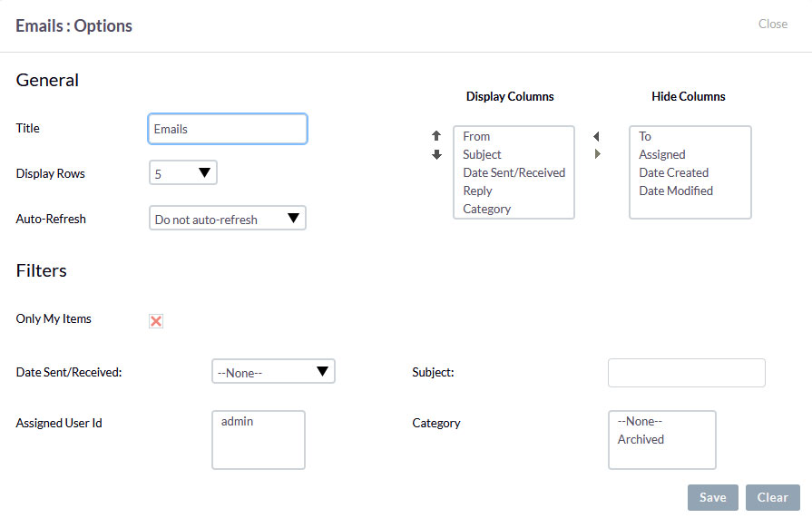Click the Close link
Image resolution: width=812 pixels, height=528 pixels.
pos(772,24)
